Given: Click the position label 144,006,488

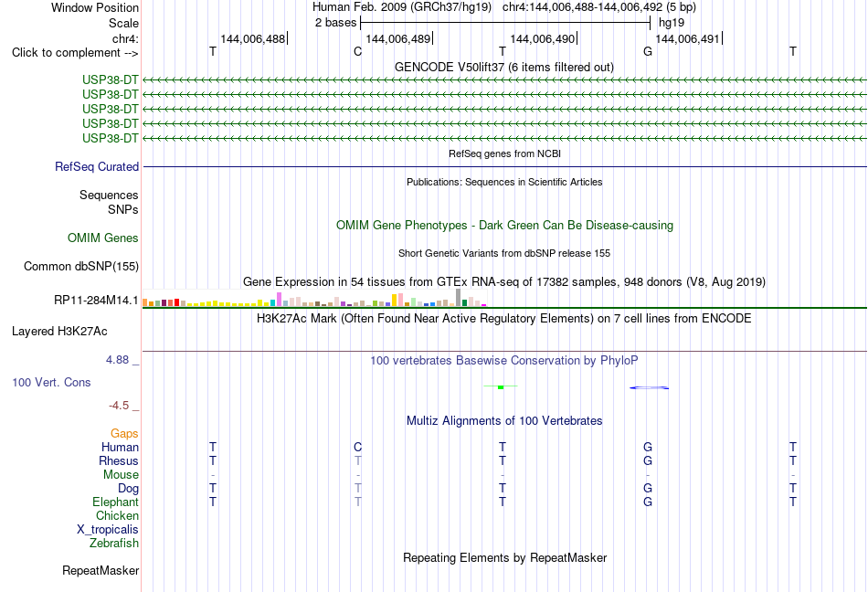Looking at the screenshot, I should click(x=252, y=38).
